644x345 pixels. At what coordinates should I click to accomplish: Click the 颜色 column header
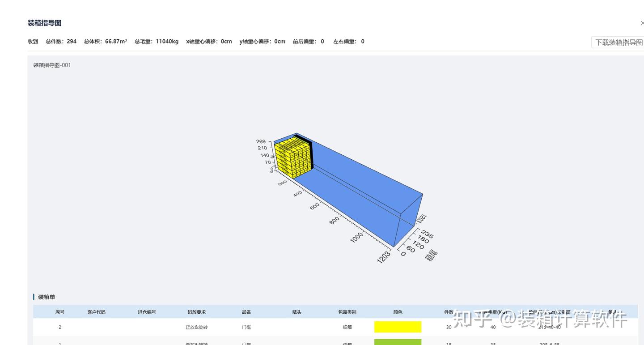[x=398, y=312]
